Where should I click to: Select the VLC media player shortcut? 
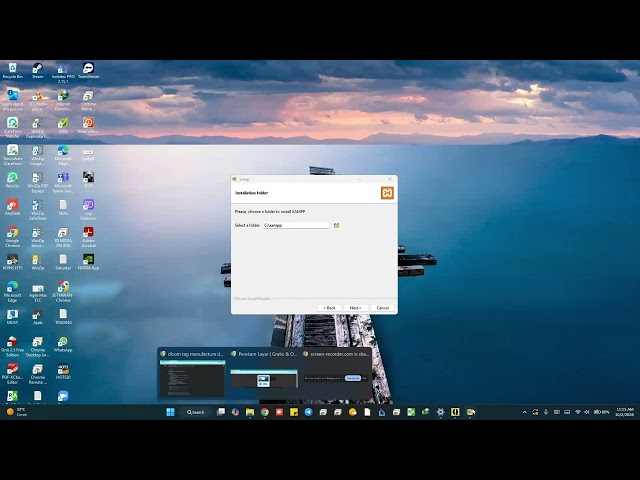pyautogui.click(x=38, y=100)
